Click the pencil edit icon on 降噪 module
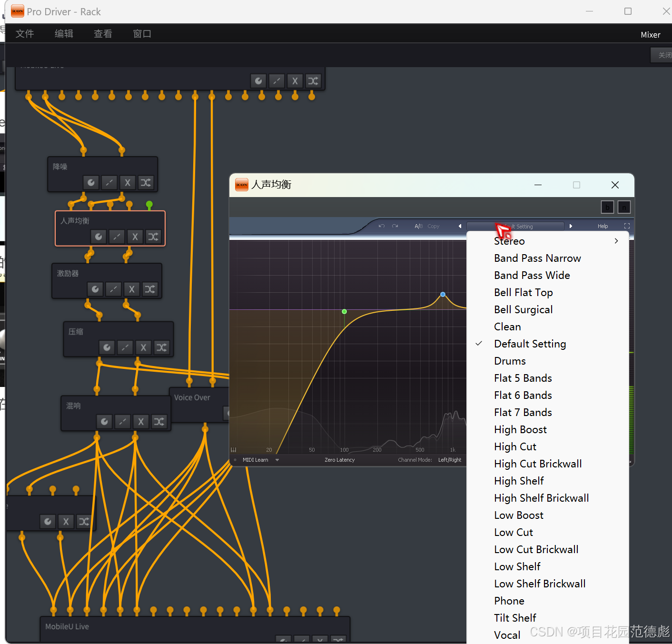 click(x=109, y=182)
